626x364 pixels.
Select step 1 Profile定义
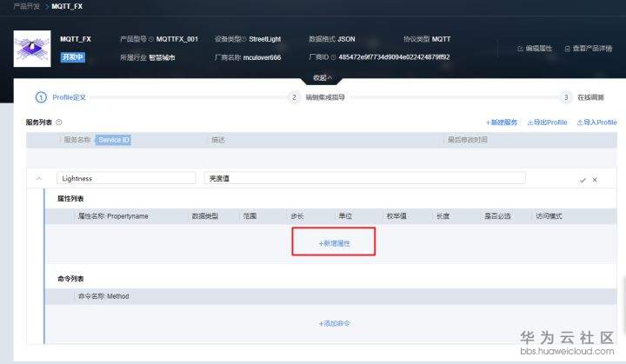[x=61, y=97]
